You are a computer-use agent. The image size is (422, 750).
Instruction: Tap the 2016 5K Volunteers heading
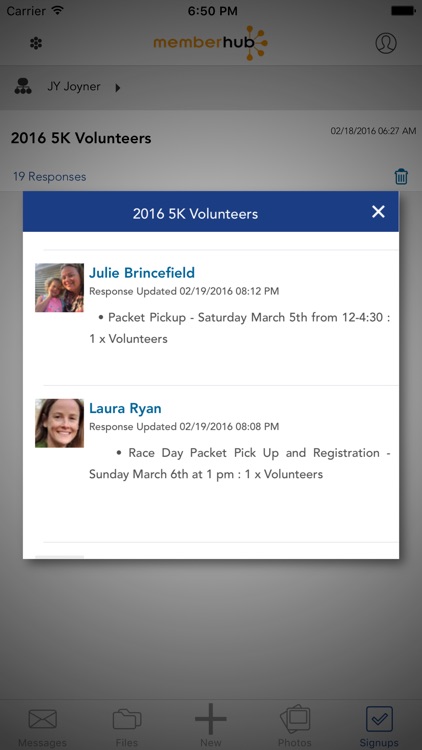click(81, 138)
